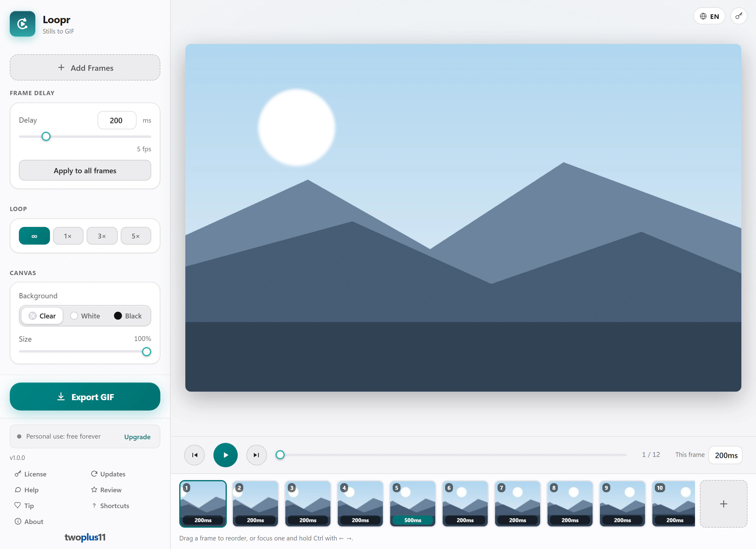Set loop count to 1×

(x=68, y=236)
